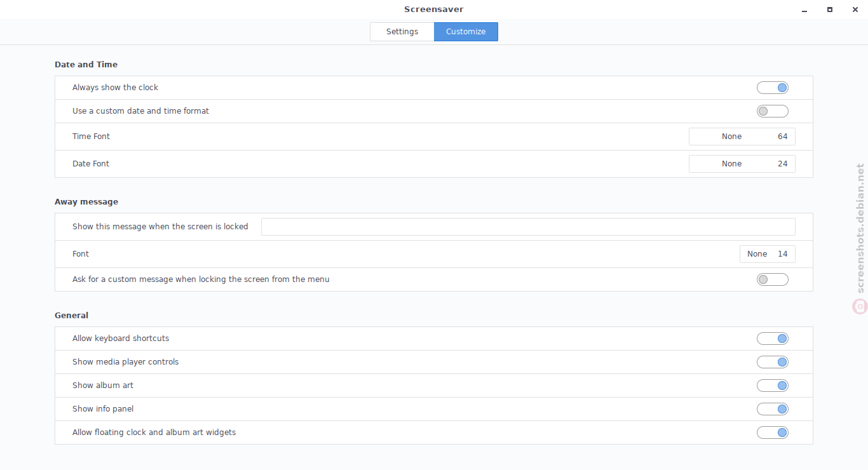Turn off Allow keyboard shortcuts toggle
This screenshot has width=868, height=470.
[x=772, y=339]
